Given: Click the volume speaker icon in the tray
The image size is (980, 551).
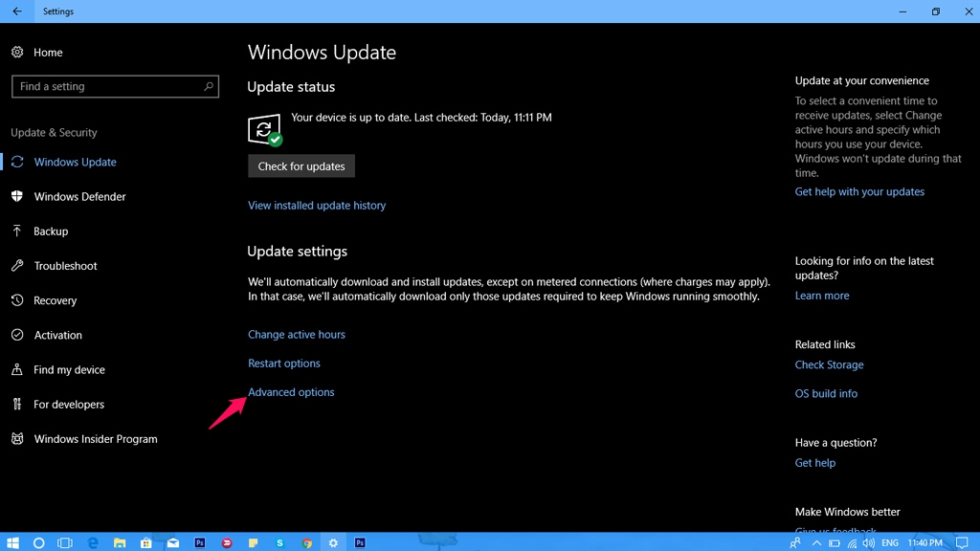Looking at the screenshot, I should point(869,542).
